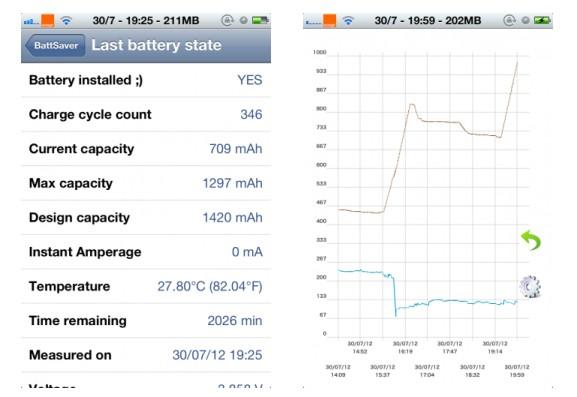The height and width of the screenshot is (397, 577).
Task: Tap the orientation lock icon on right screen
Action: 509,20
